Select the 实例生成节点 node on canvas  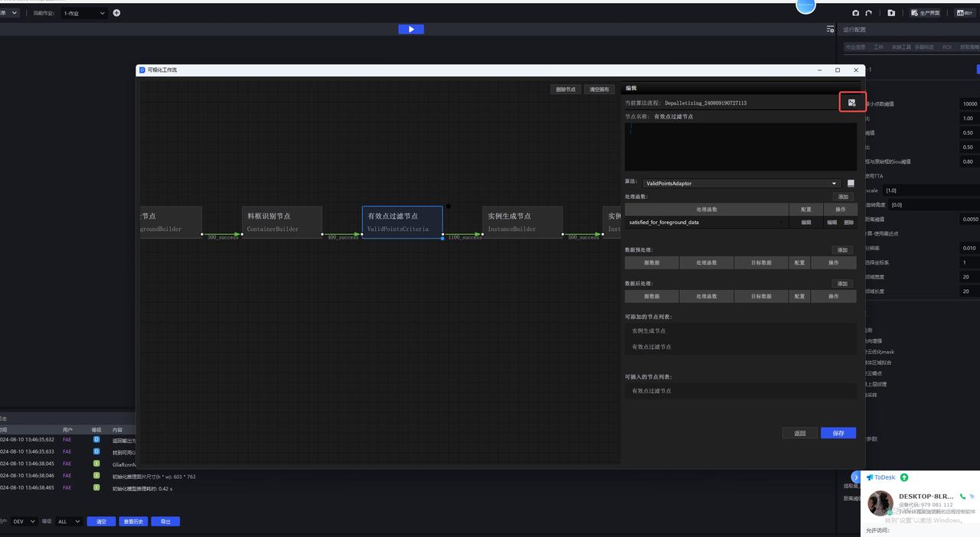point(522,222)
